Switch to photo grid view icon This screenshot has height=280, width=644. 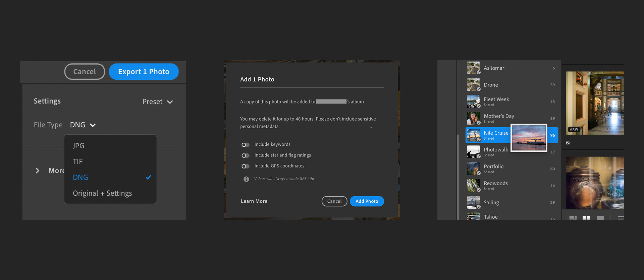(x=573, y=218)
